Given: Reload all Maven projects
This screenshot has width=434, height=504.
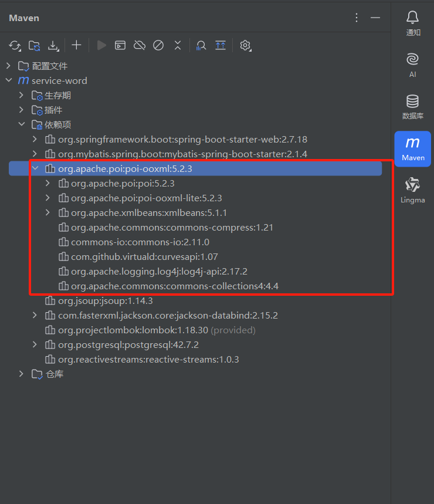Looking at the screenshot, I should click(15, 46).
